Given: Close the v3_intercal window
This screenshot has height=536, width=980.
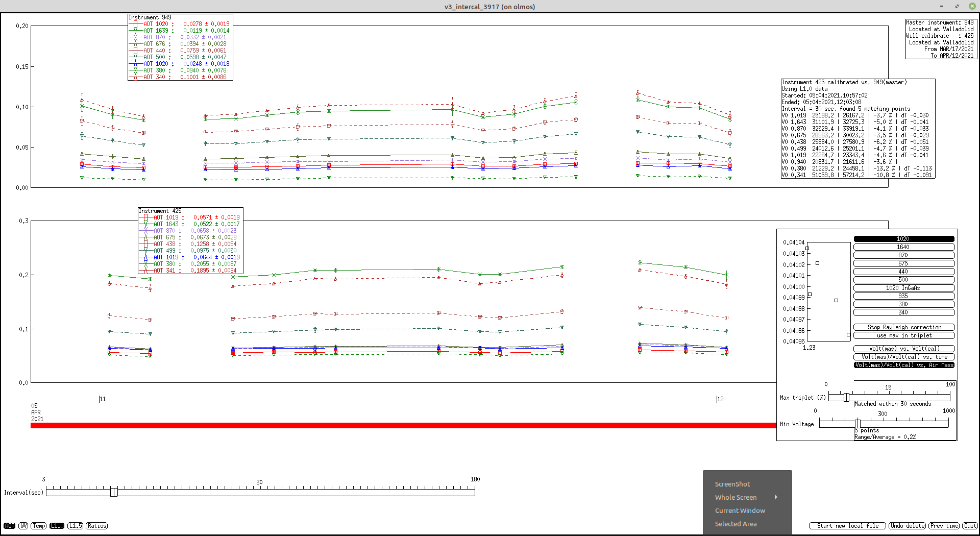Looking at the screenshot, I should (x=971, y=6).
